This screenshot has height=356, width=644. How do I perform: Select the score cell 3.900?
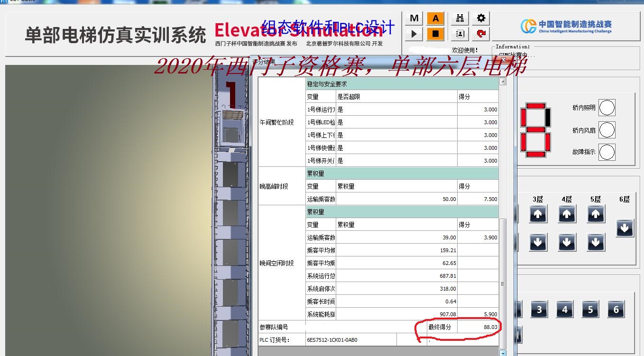click(478, 237)
